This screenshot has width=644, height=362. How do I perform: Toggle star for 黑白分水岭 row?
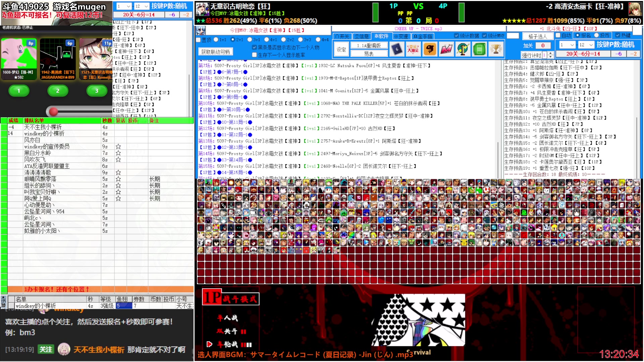coord(118,153)
